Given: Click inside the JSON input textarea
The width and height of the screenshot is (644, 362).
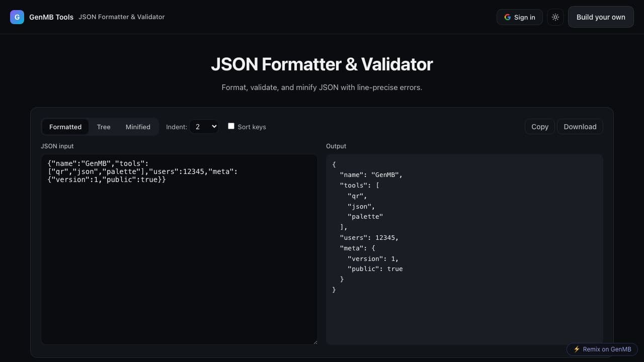Looking at the screenshot, I should [179, 249].
